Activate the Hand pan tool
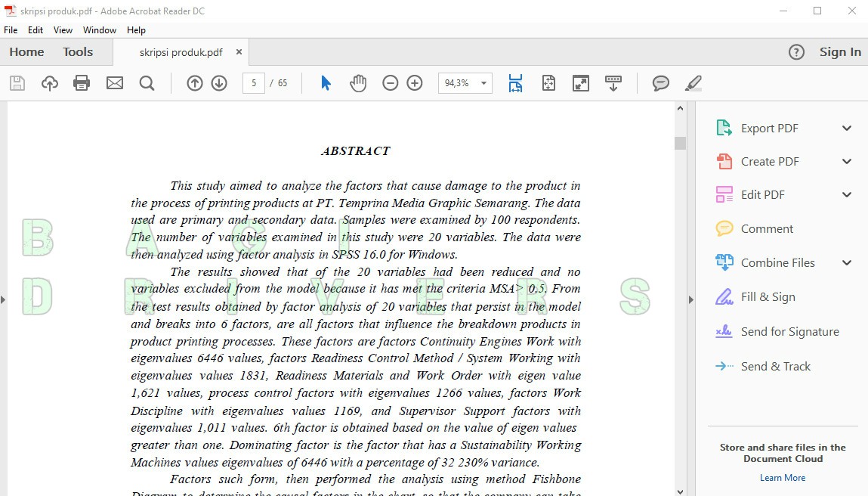Screen dimensions: 868x496 pos(358,83)
